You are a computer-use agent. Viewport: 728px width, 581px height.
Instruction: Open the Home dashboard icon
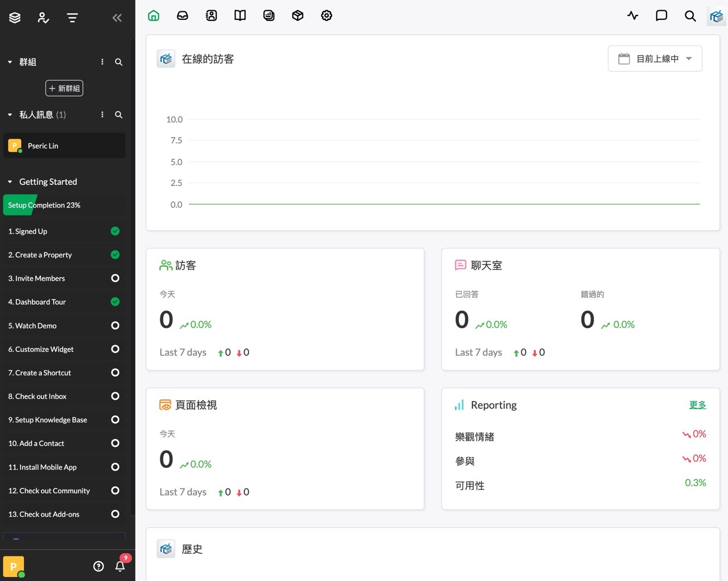(x=154, y=16)
